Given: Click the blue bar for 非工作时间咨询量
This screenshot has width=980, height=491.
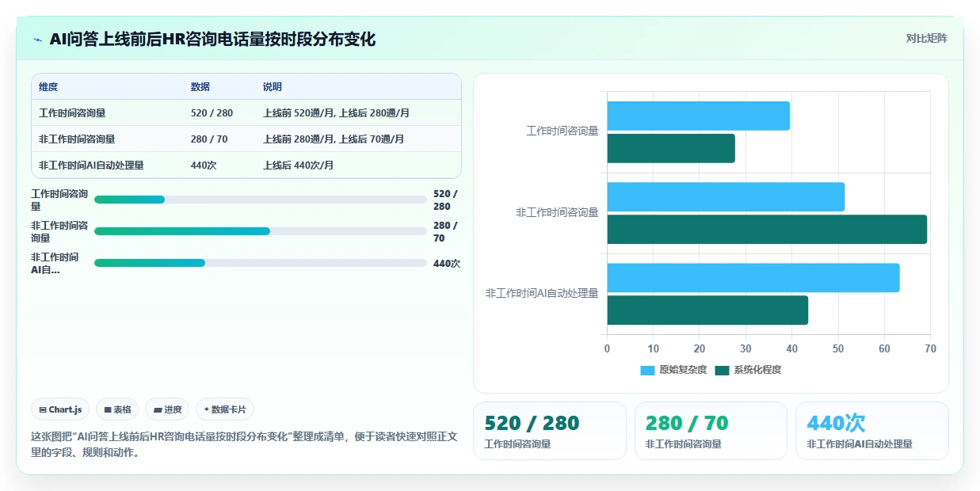Looking at the screenshot, I should (x=726, y=196).
